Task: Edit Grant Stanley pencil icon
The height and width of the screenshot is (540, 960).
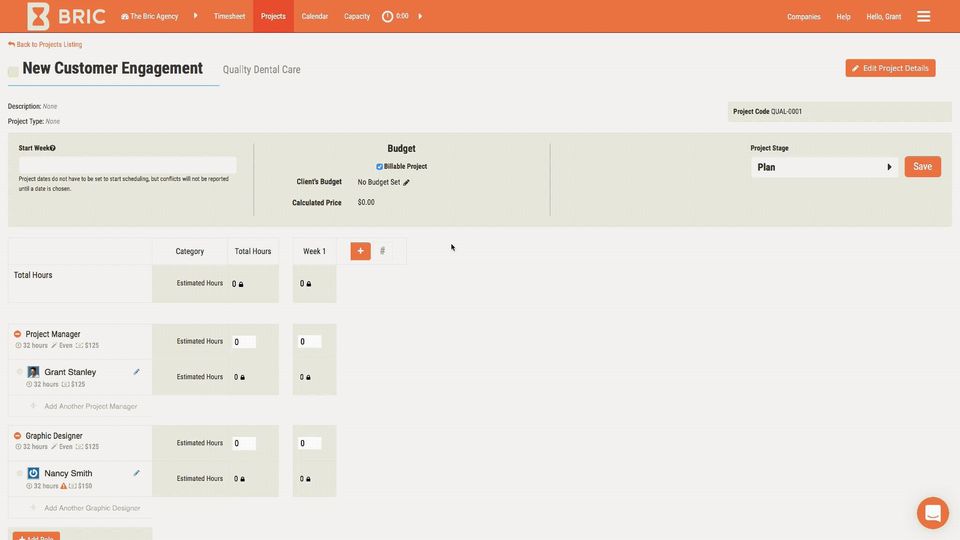Action: [x=137, y=372]
